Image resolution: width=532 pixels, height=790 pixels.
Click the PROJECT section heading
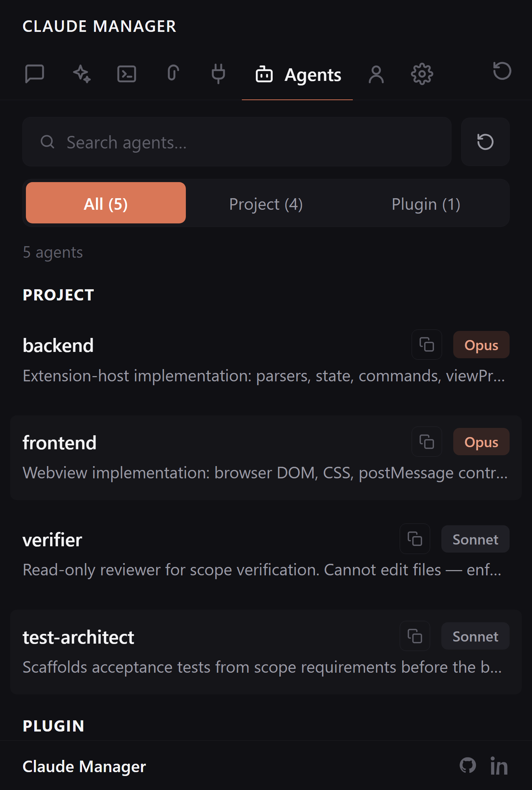click(58, 295)
